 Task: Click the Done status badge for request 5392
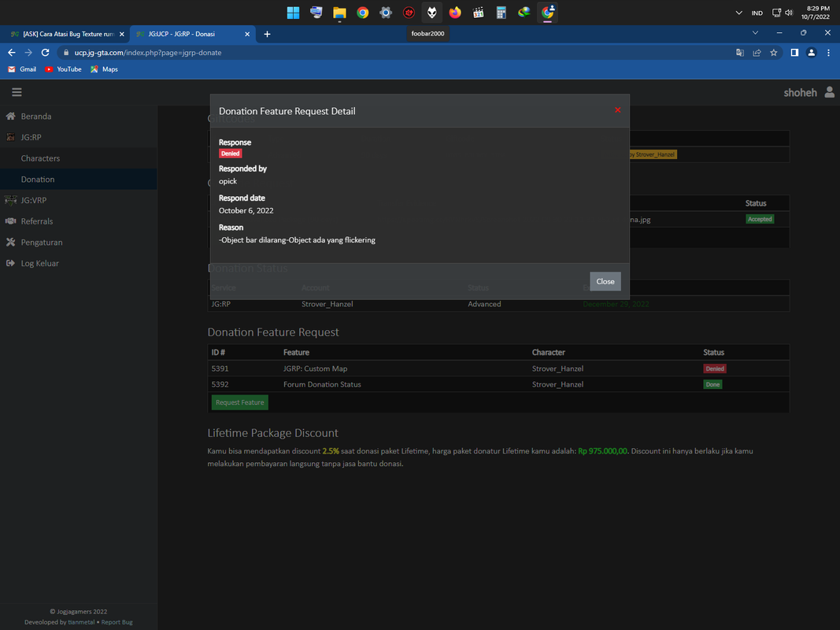(x=712, y=384)
